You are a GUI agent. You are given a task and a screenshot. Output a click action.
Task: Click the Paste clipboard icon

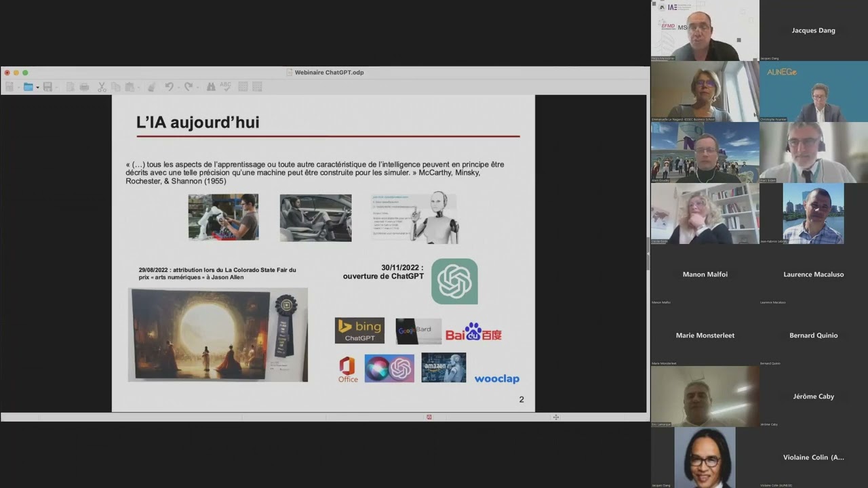coord(130,87)
